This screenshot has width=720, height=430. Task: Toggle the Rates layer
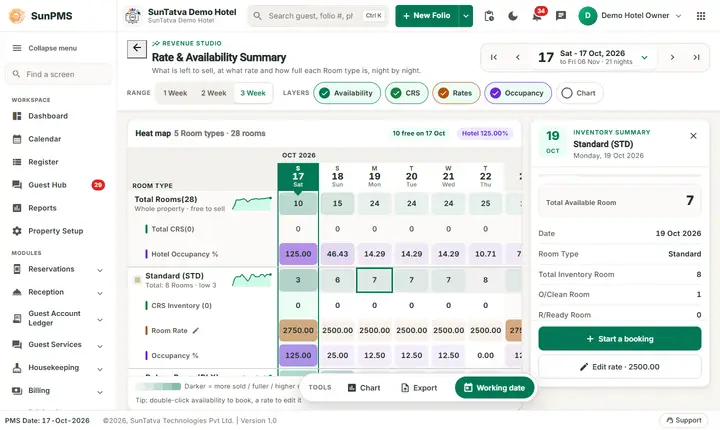point(456,93)
